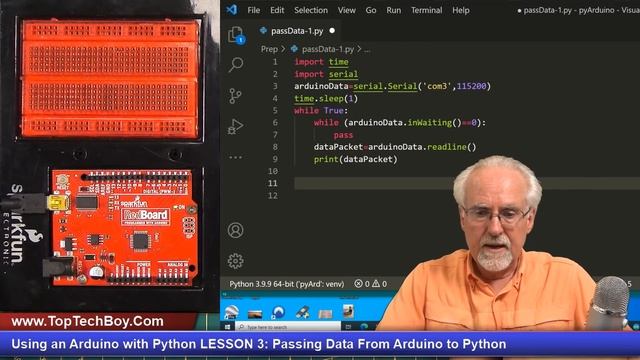Open the File menu
Image resolution: width=640 pixels, height=360 pixels.
pos(253,10)
